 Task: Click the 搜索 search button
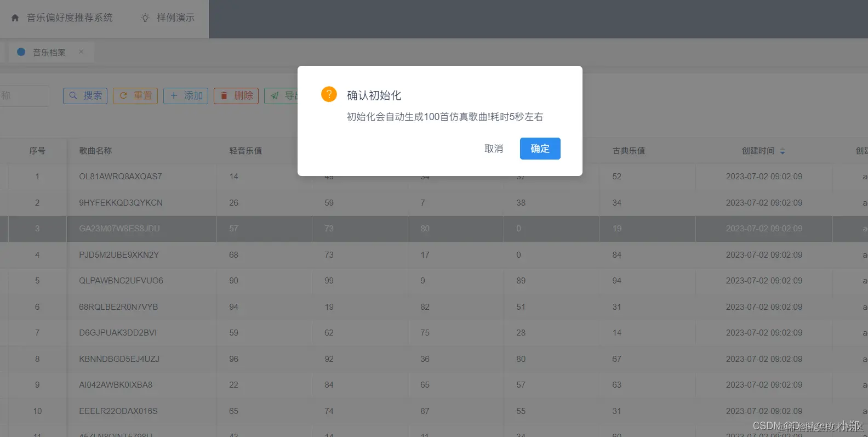point(85,95)
